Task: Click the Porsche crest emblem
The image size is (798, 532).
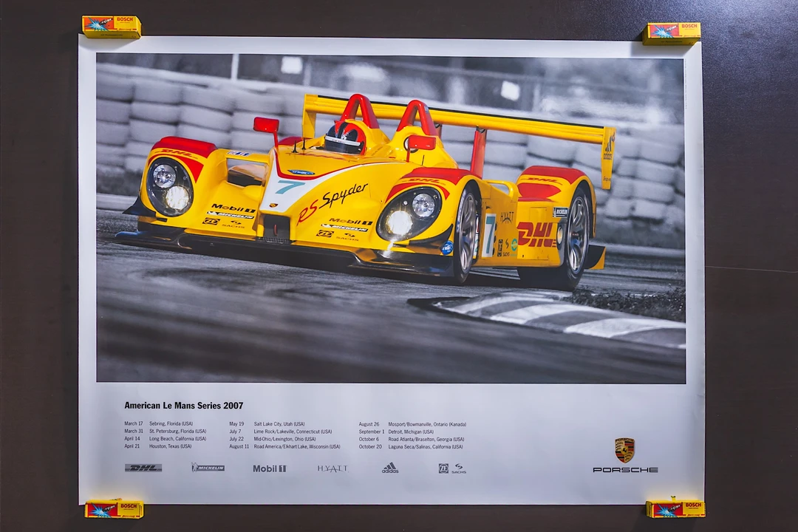Action: pyautogui.click(x=624, y=449)
